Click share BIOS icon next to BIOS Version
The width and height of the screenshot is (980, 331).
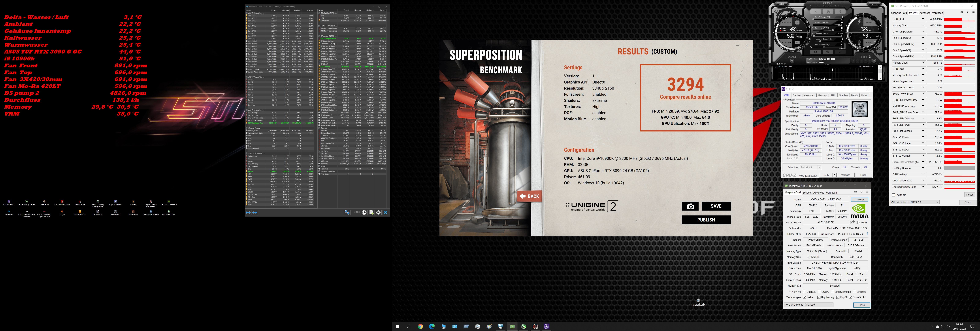point(853,223)
